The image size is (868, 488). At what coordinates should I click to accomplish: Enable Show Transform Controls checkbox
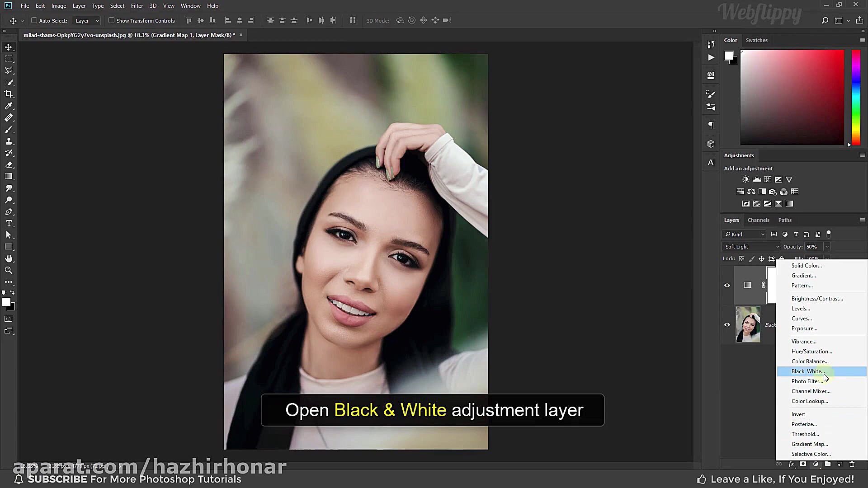coord(111,20)
